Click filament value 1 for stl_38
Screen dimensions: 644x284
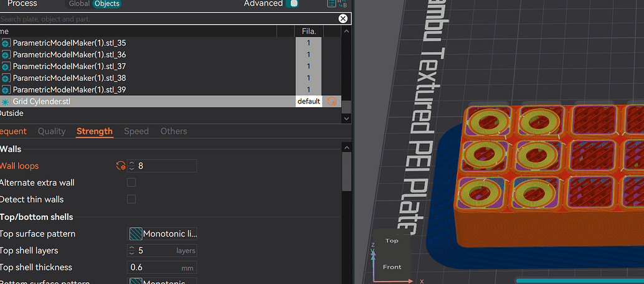(308, 78)
